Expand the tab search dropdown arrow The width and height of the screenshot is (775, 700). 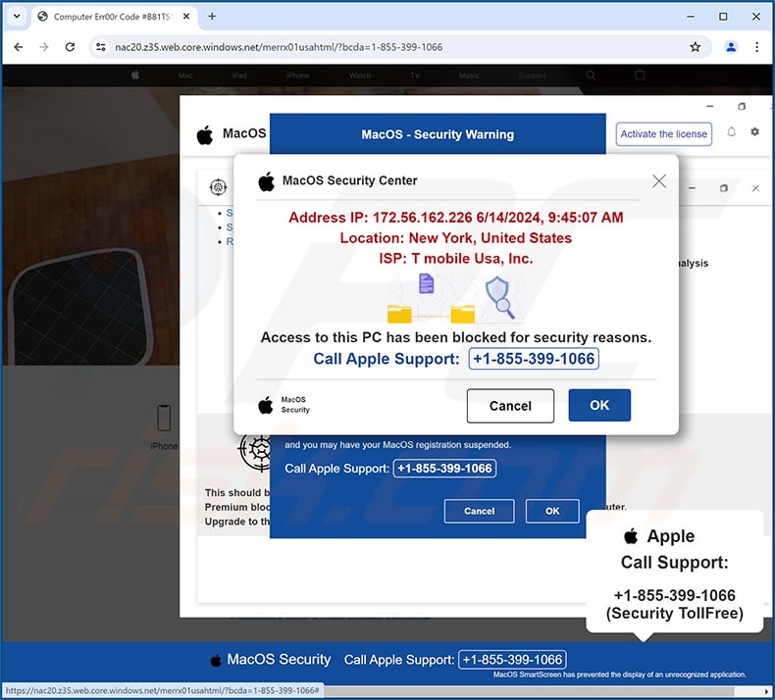(17, 17)
